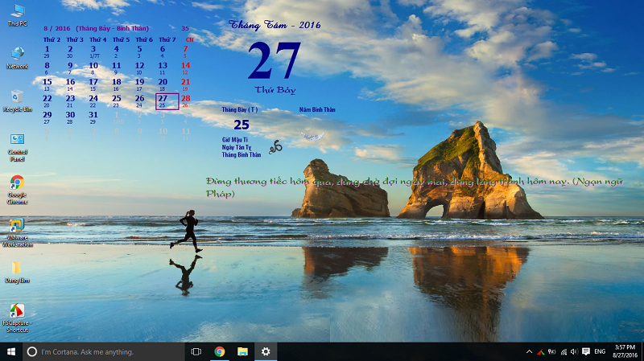Select the Network desktop icon
The width and height of the screenshot is (644, 361).
click(17, 58)
